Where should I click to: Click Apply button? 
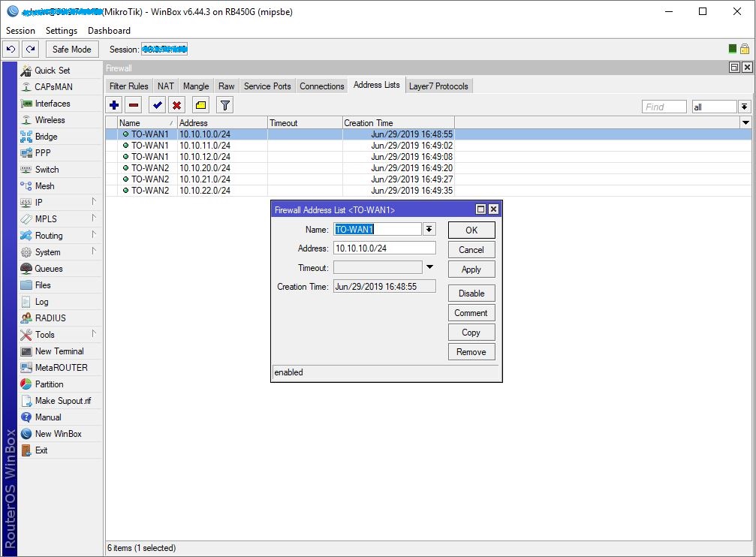click(x=471, y=269)
